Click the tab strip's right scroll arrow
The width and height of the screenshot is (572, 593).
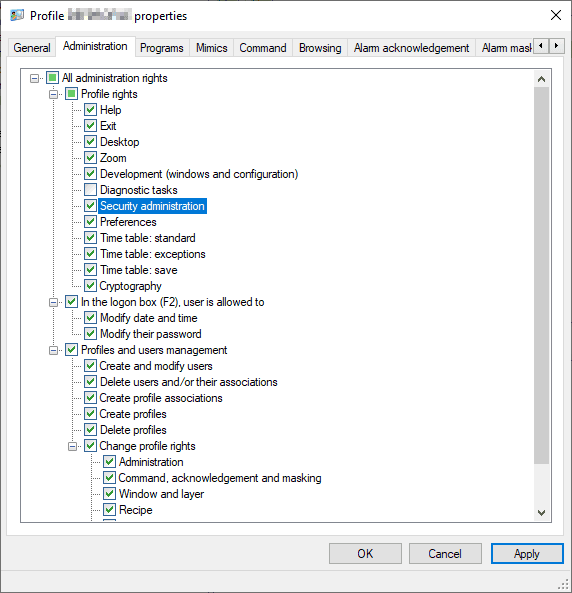pyautogui.click(x=556, y=46)
